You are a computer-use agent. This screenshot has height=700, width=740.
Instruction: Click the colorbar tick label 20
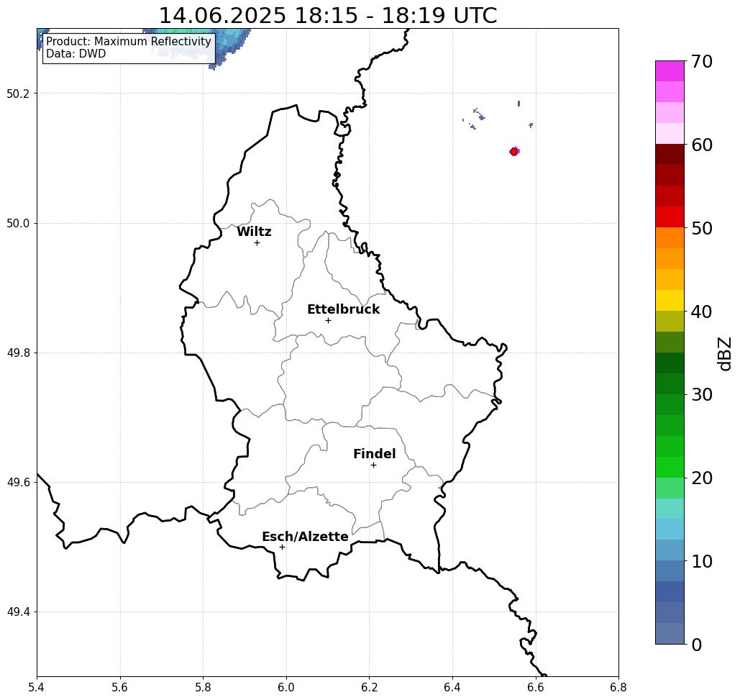click(x=702, y=478)
